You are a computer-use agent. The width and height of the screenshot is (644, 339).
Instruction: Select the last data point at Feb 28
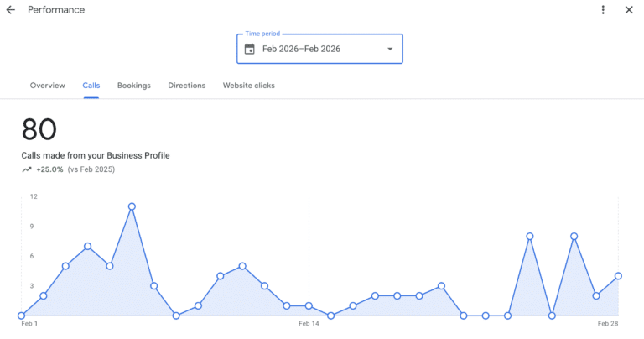pyautogui.click(x=618, y=275)
